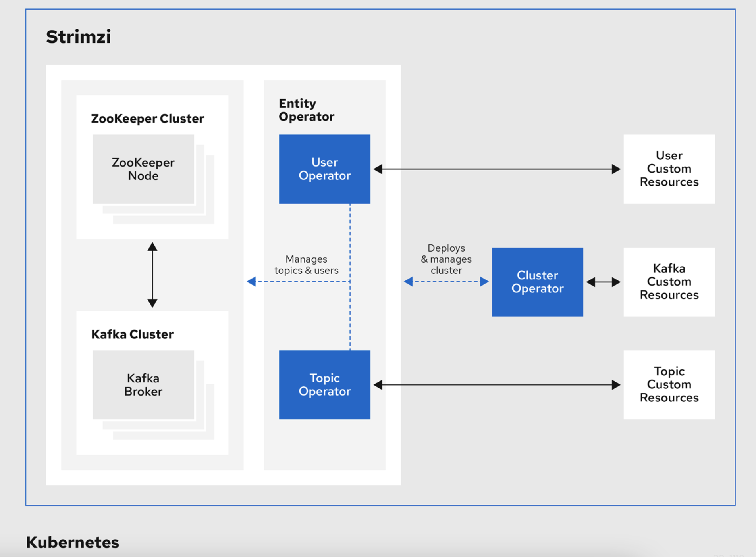Click the vertical arrow between ZooKeeper and Kafka clusters
The image size is (756, 557).
(x=152, y=275)
